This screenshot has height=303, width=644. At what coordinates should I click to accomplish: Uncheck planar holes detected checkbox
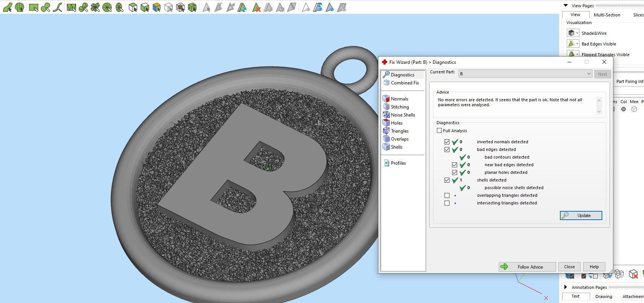(x=455, y=172)
